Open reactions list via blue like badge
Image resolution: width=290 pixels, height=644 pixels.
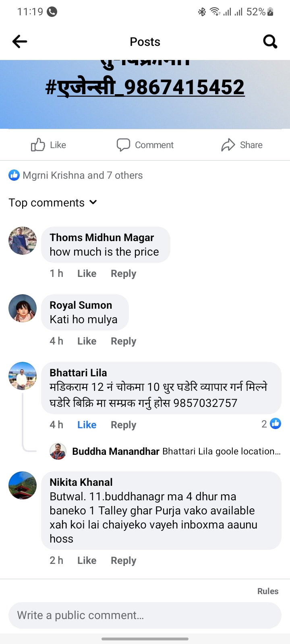(x=14, y=175)
